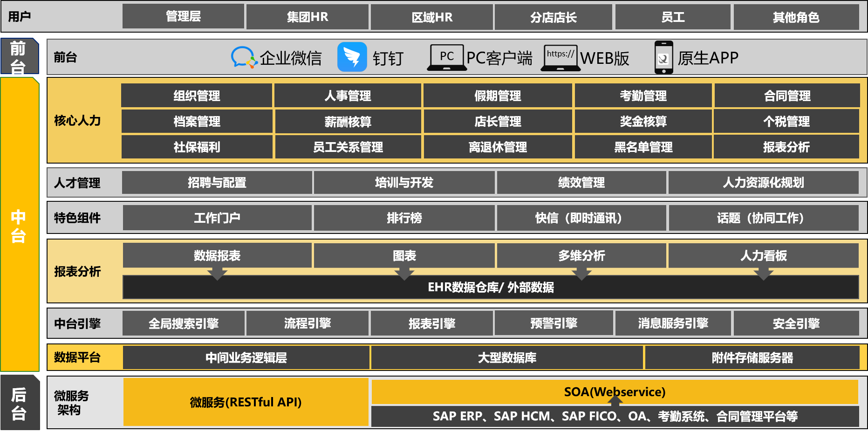
Task: Click the 人力看板 box
Action: pos(764,255)
